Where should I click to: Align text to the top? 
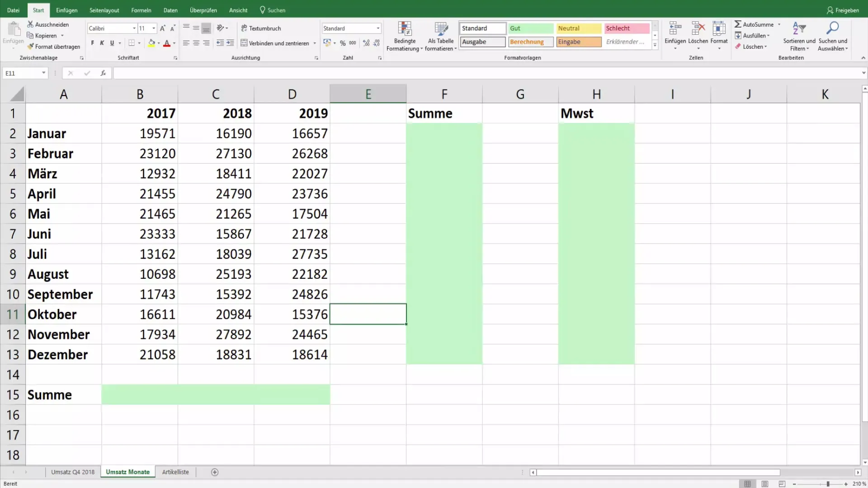click(x=186, y=28)
